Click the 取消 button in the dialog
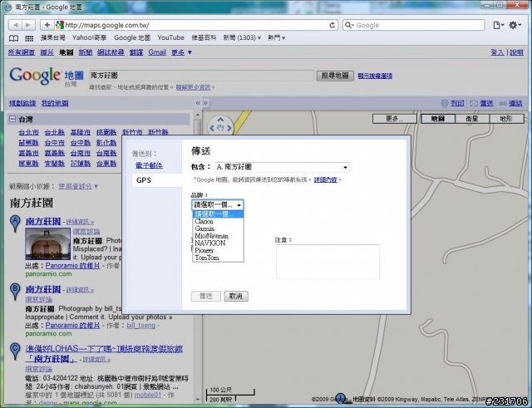 tap(236, 296)
